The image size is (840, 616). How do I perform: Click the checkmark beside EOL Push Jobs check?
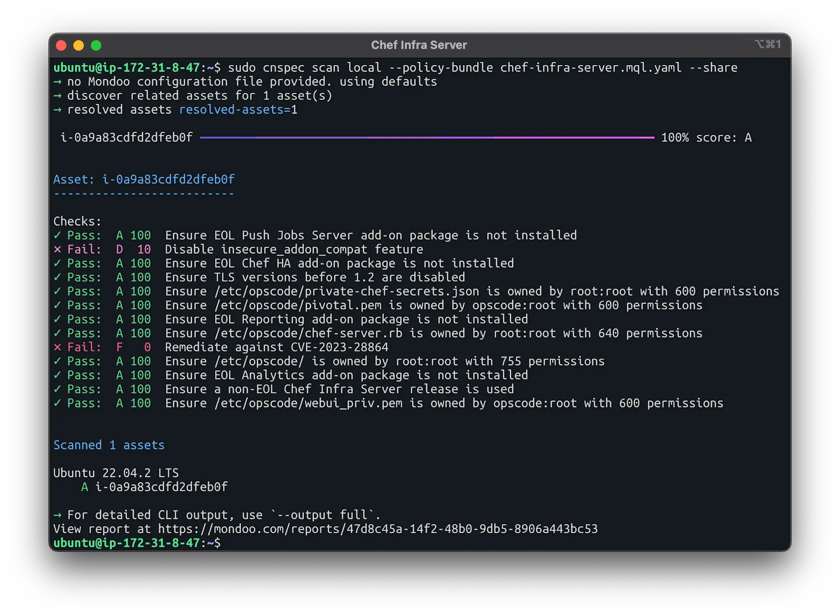click(57, 235)
